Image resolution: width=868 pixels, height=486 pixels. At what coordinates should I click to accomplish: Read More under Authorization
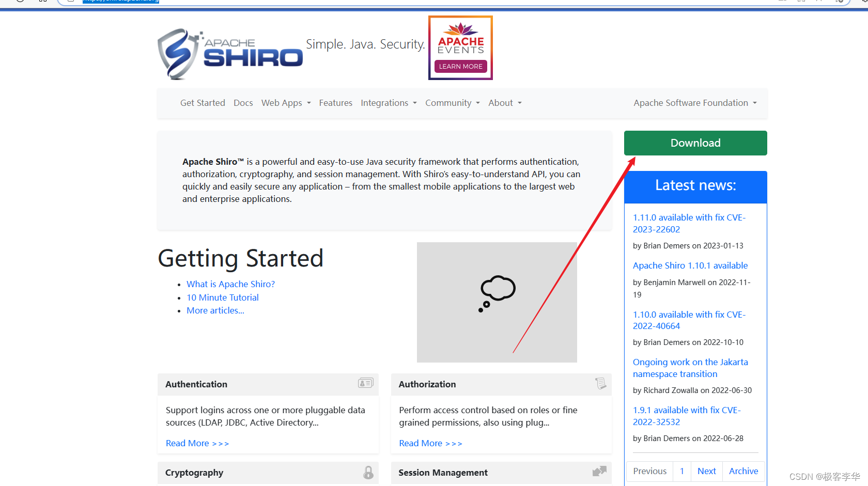430,443
